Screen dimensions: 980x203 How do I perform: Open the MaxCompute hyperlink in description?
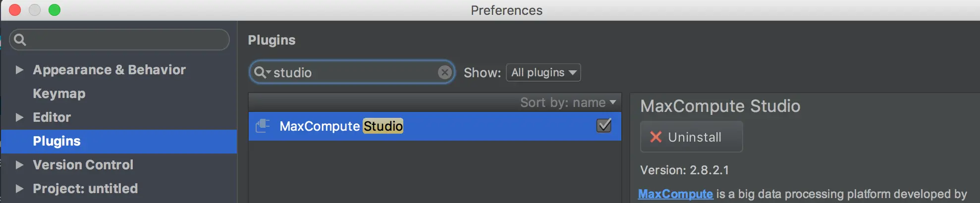675,194
